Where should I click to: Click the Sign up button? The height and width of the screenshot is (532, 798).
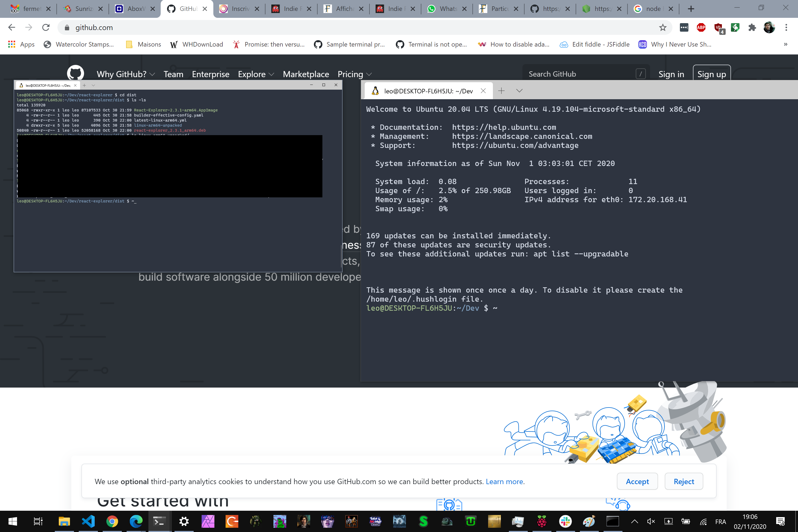click(711, 74)
